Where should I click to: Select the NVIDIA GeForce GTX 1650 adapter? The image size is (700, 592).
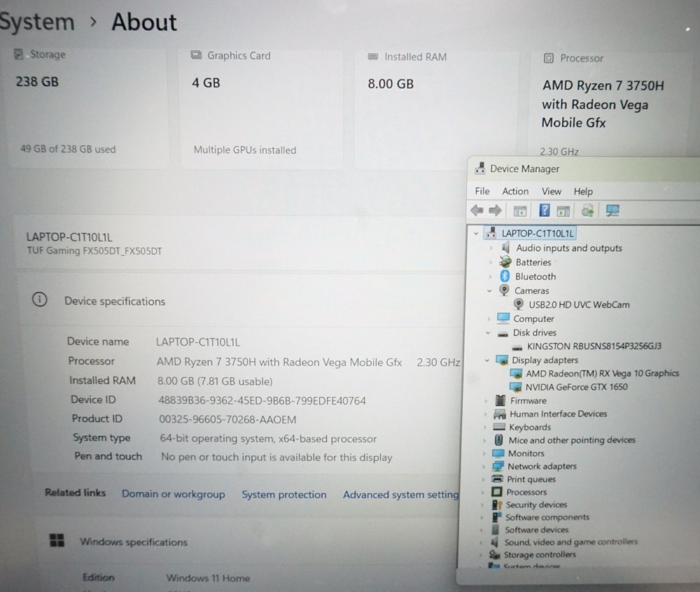(x=576, y=387)
